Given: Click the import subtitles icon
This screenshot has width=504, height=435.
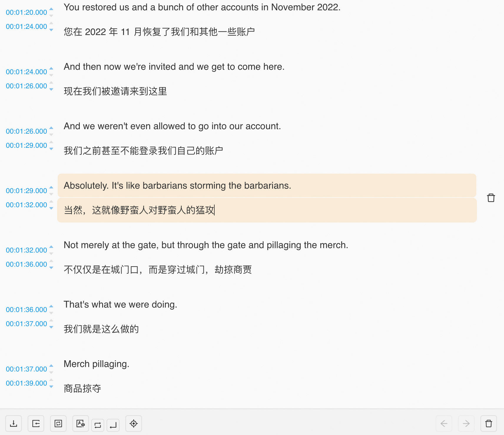Looking at the screenshot, I should coord(36,424).
